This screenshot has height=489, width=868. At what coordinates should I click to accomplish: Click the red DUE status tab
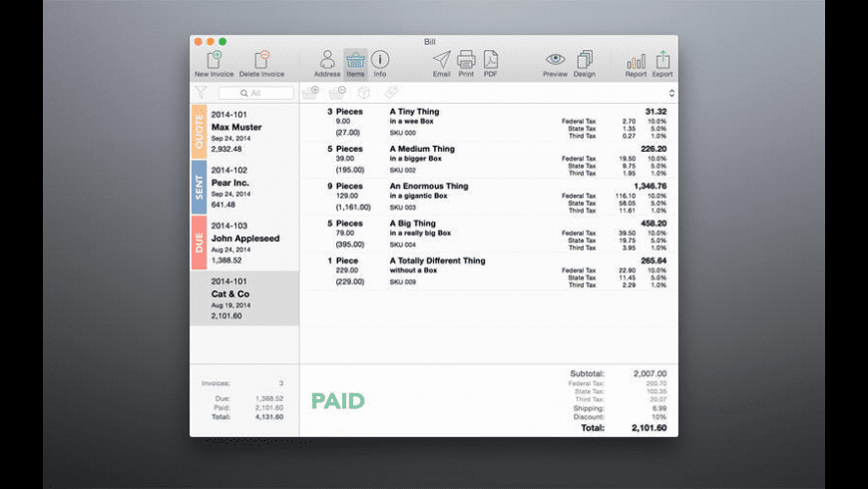click(x=200, y=243)
